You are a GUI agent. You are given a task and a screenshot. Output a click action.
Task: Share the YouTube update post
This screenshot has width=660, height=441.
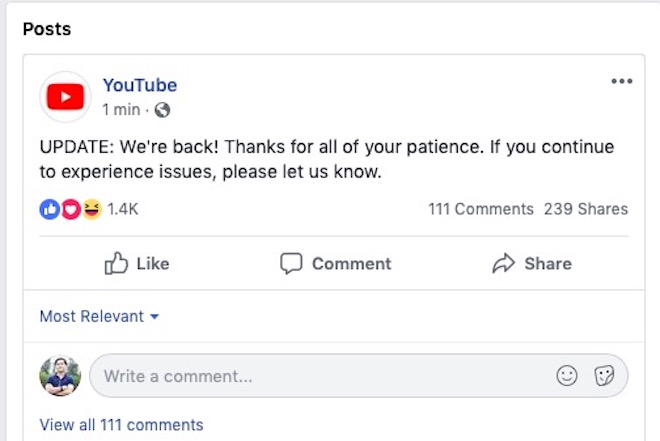pos(532,264)
